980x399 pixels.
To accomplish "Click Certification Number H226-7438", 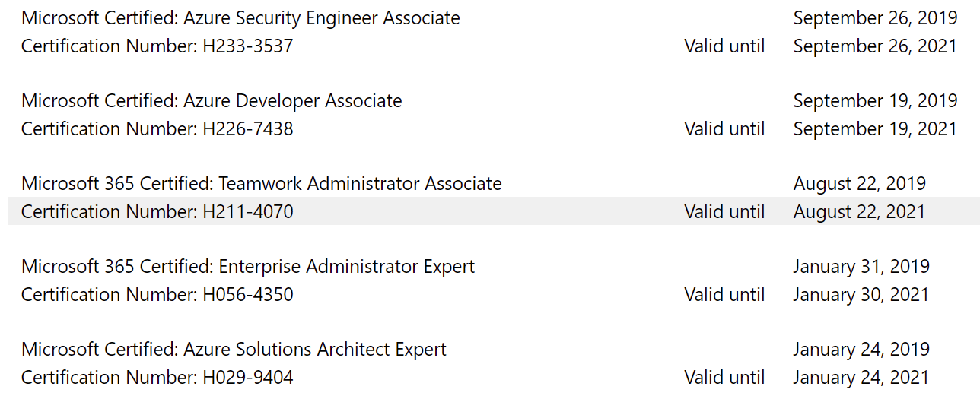I will coord(157,129).
